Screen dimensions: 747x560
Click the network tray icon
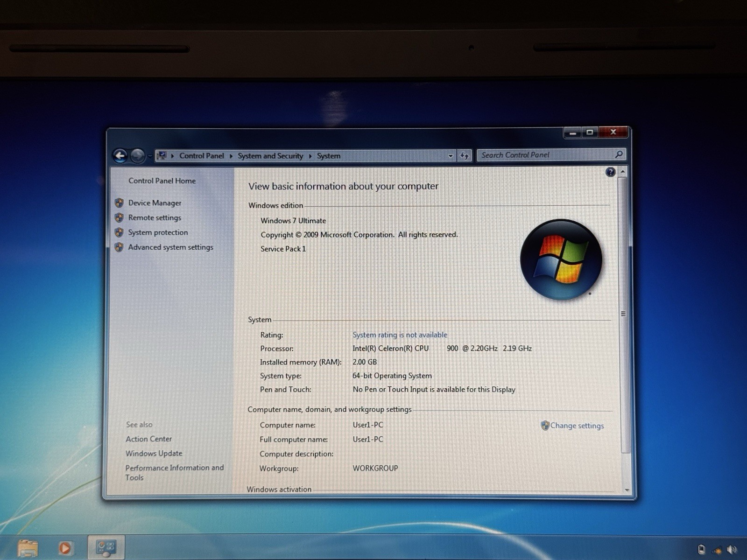point(717,550)
